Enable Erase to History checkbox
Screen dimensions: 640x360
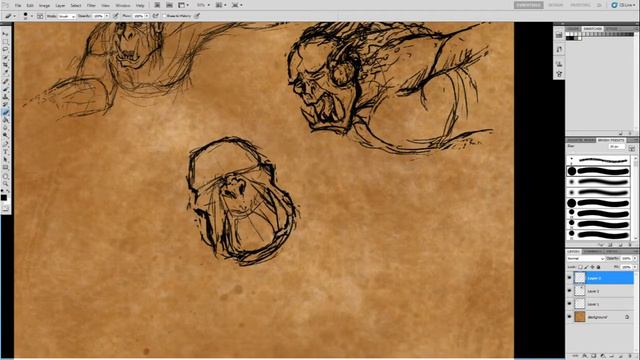tap(164, 16)
